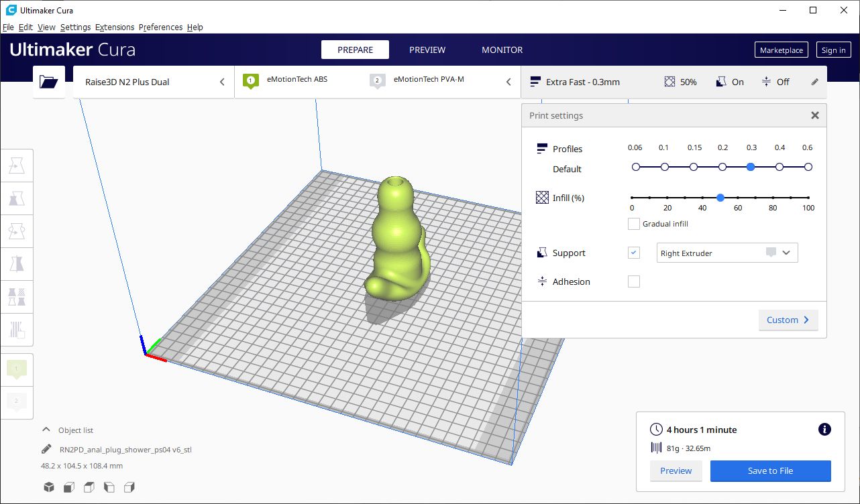Open the Help menu
The width and height of the screenshot is (860, 504).
pos(195,27)
